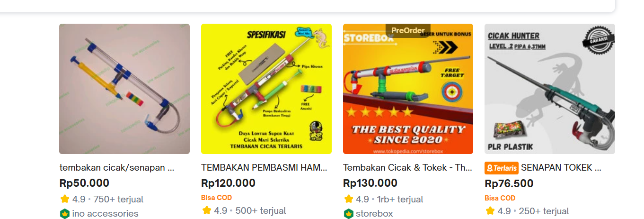This screenshot has height=219, width=644.
Task: Click Bisa COD label under Rp76.500
Action: [500, 198]
